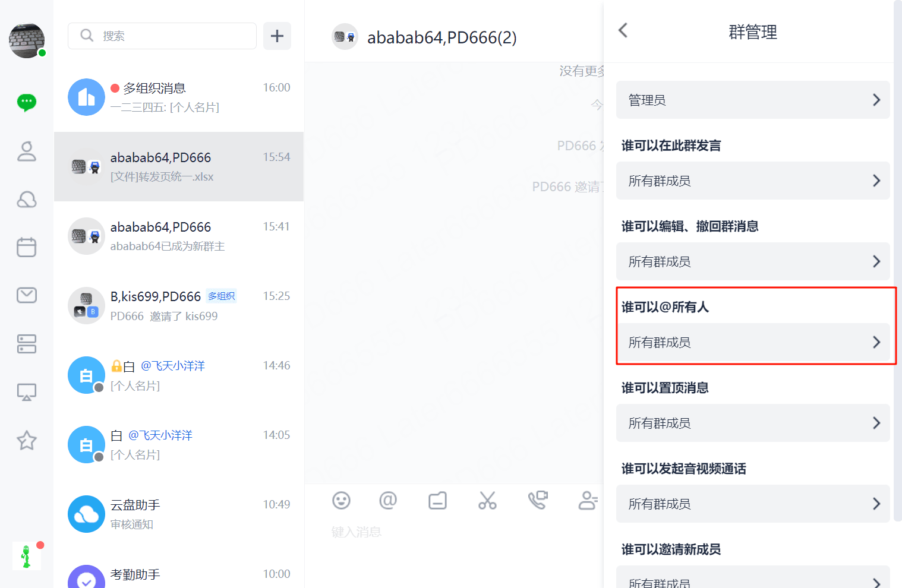The width and height of the screenshot is (902, 588).
Task: Go back using the arrow in 群管理 header
Action: click(x=623, y=30)
